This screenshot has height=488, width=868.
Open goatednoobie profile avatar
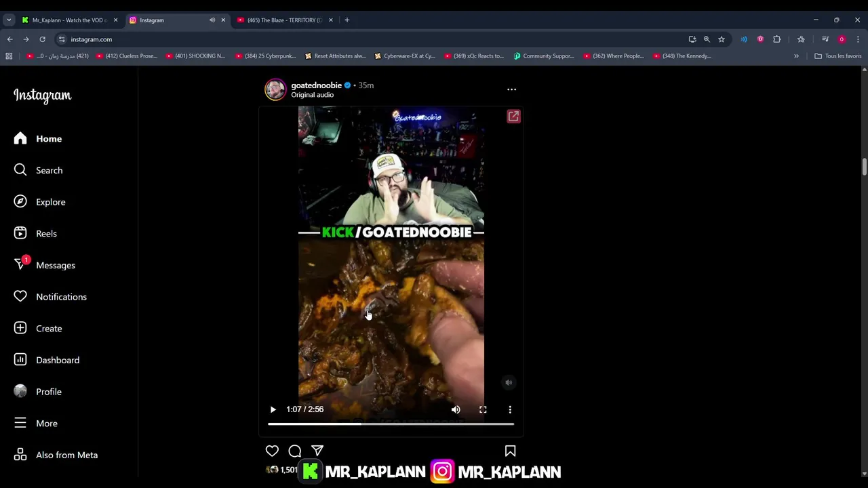[x=275, y=89]
